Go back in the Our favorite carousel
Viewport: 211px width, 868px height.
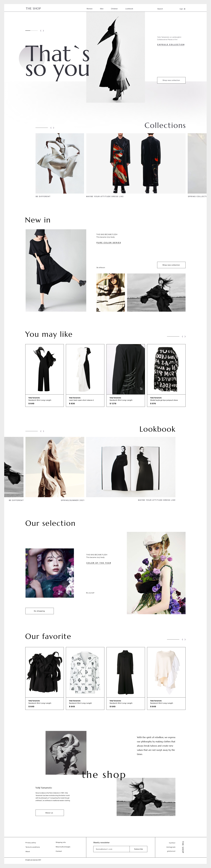point(182,639)
